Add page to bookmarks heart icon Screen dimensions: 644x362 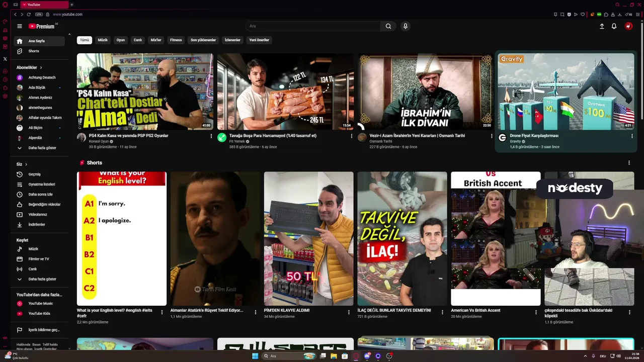(583, 14)
